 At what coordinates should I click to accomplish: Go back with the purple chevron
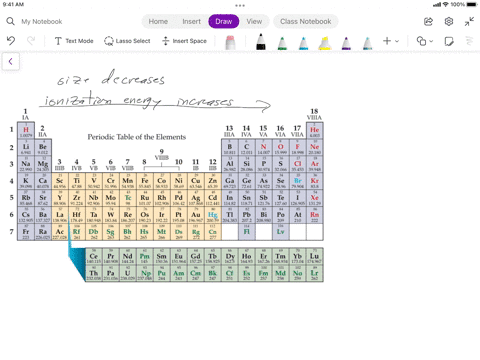11,61
